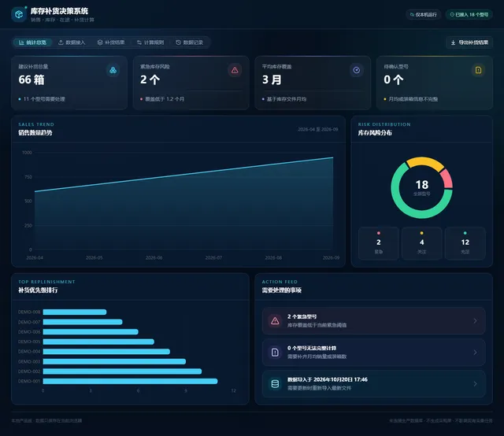Image resolution: width=504 pixels, height=436 pixels.
Task: Click the file icon beside 0 个型号无法完整计算
Action: tap(275, 352)
